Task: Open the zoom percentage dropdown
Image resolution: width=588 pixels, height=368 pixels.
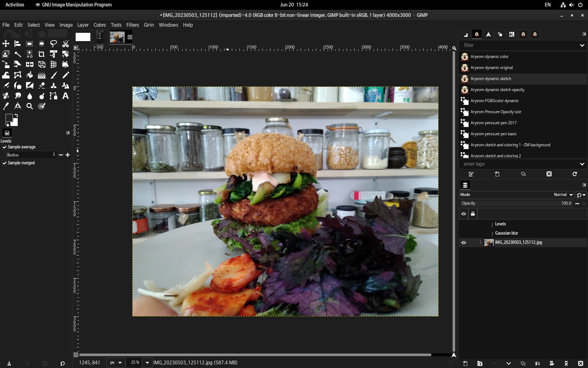Action: point(147,362)
